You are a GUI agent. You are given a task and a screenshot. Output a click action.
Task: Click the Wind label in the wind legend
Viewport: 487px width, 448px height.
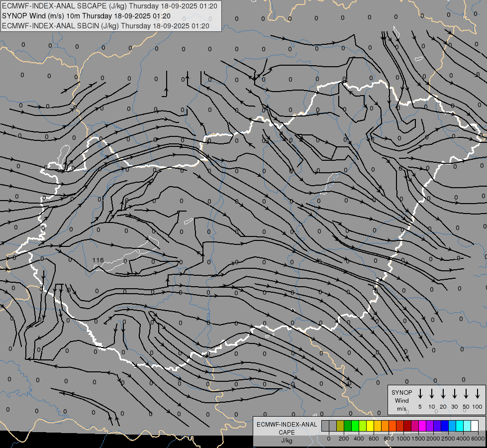[401, 400]
